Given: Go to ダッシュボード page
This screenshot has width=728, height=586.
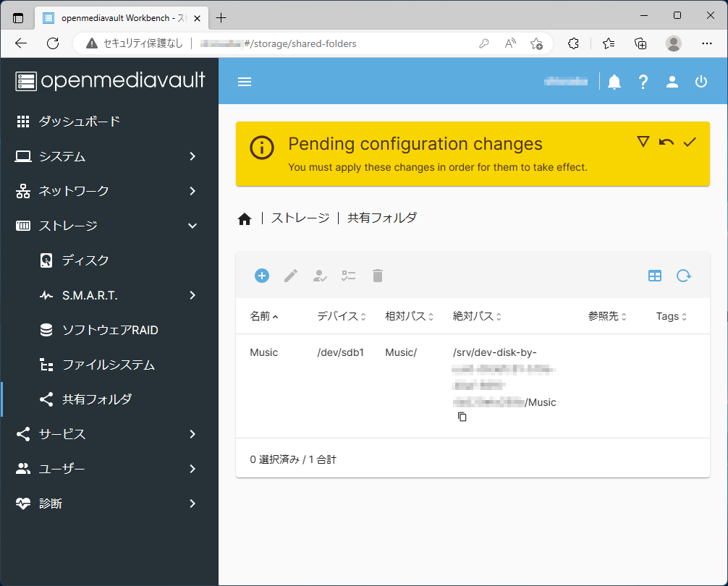Looking at the screenshot, I should pyautogui.click(x=80, y=122).
